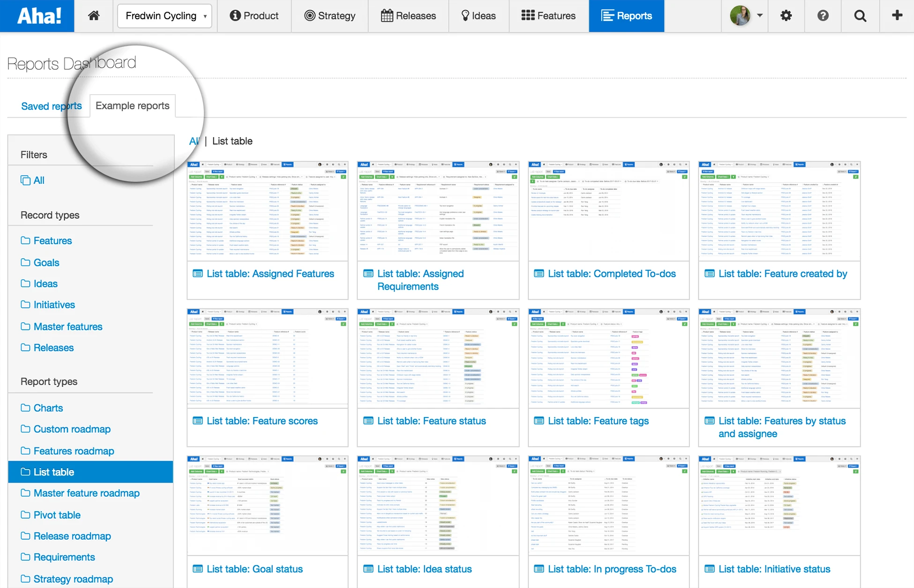Open the Releases calendar menu
The width and height of the screenshot is (914, 588).
pos(408,16)
